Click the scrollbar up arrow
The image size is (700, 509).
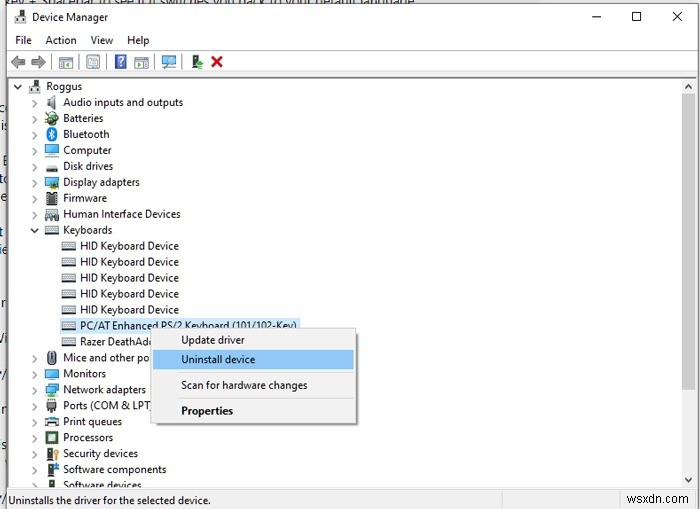pos(688,87)
